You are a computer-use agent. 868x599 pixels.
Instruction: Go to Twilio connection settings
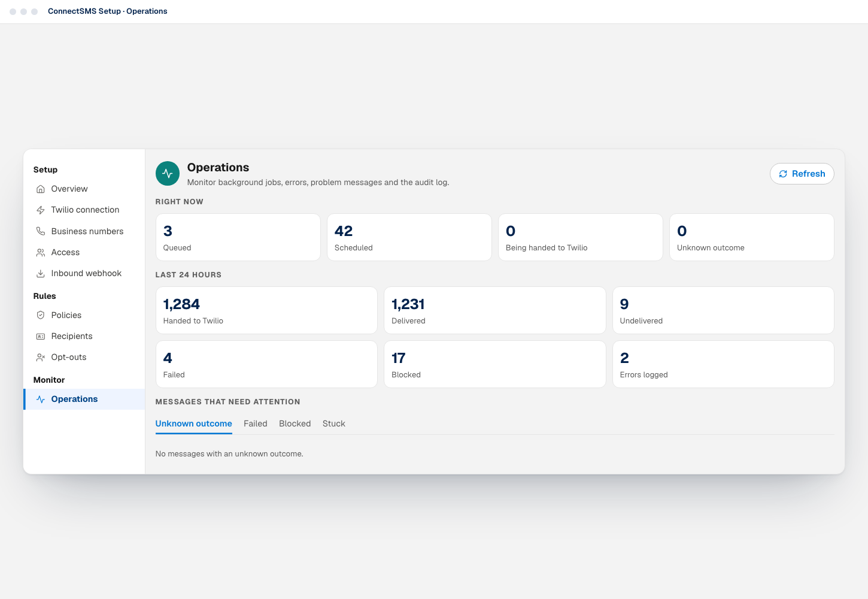click(x=84, y=210)
